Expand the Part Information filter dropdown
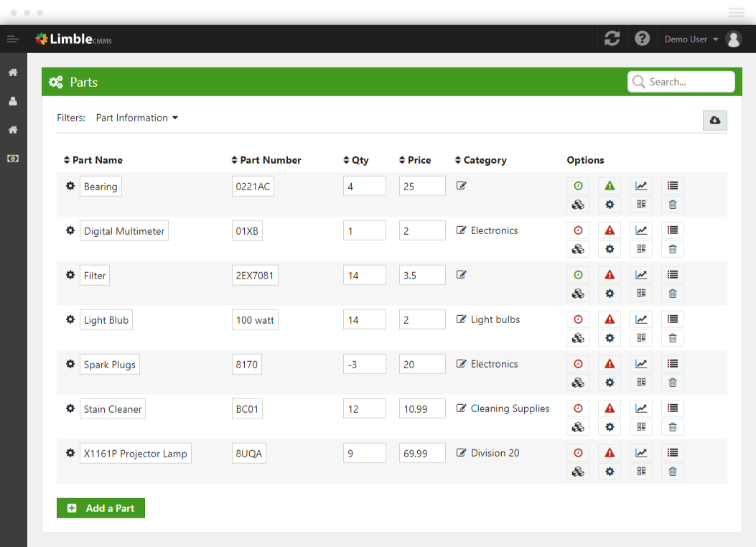The image size is (756, 547). pyautogui.click(x=136, y=118)
